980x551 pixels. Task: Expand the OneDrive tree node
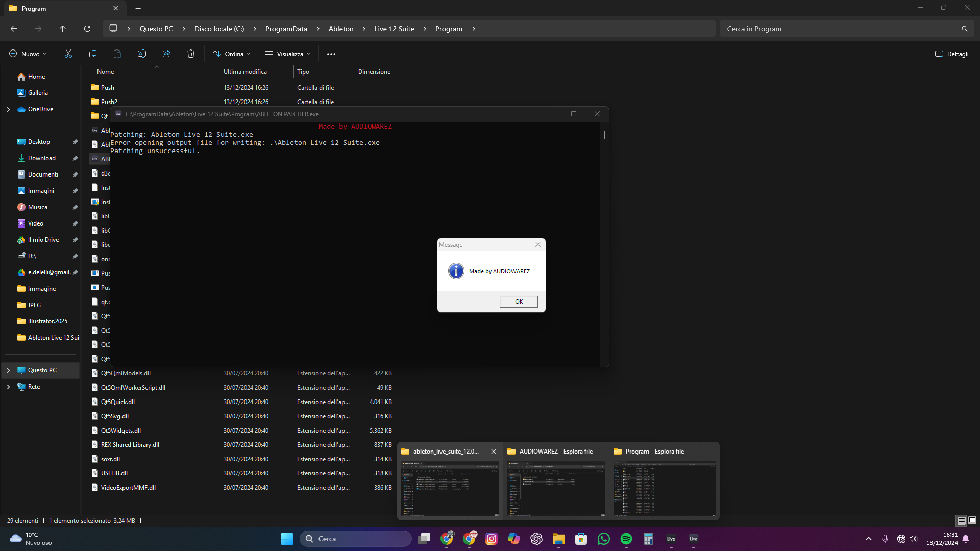click(x=8, y=109)
